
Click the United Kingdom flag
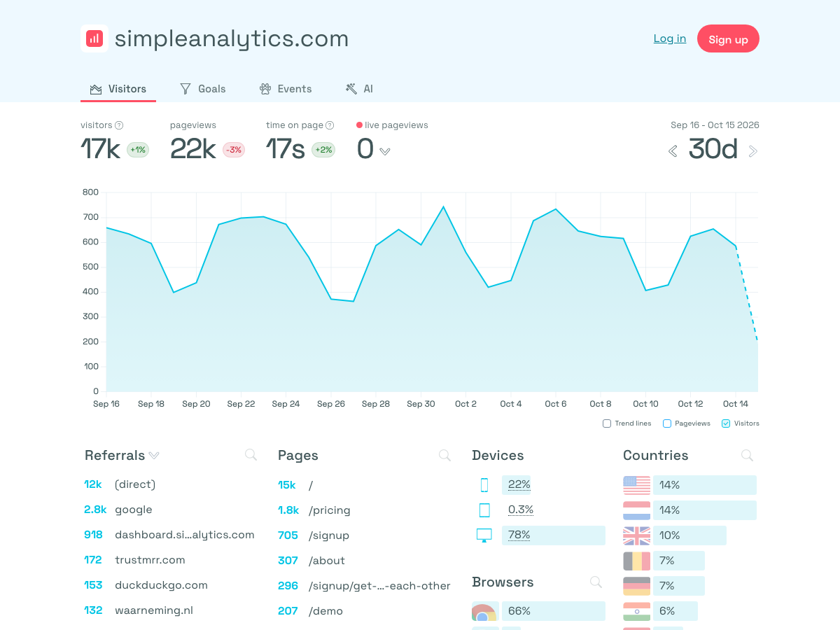637,535
